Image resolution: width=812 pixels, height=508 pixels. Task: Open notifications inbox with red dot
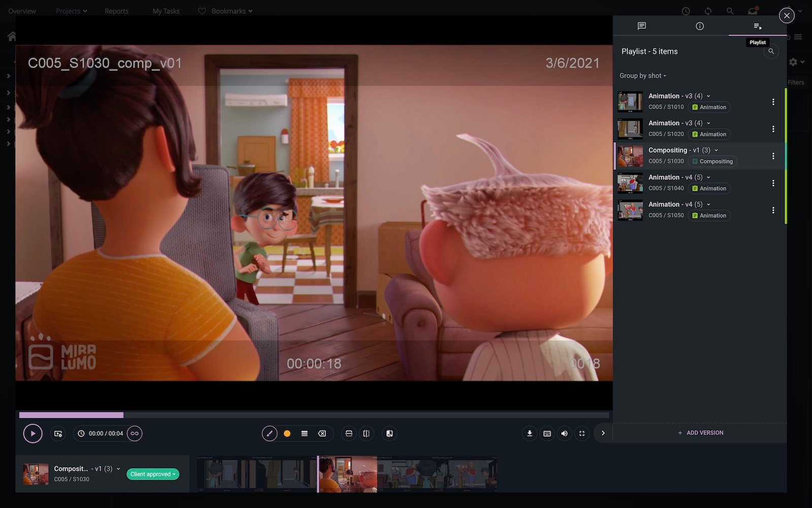pyautogui.click(x=753, y=11)
